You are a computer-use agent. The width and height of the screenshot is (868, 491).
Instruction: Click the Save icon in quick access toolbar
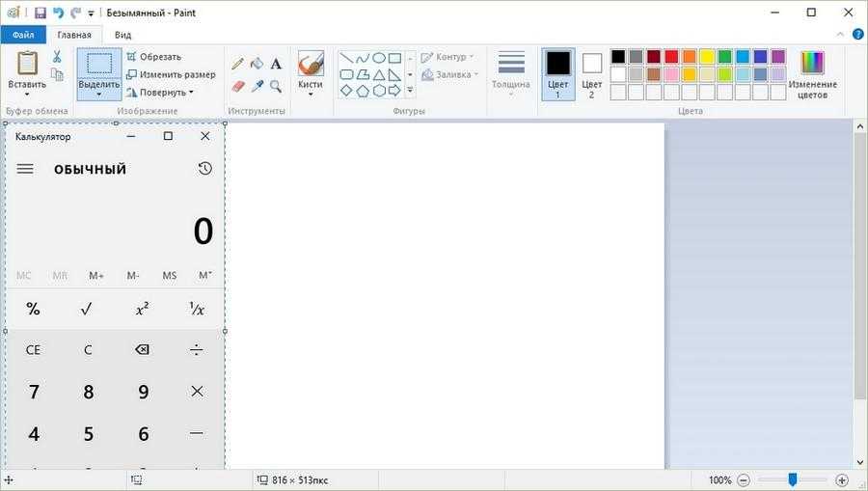click(41, 14)
